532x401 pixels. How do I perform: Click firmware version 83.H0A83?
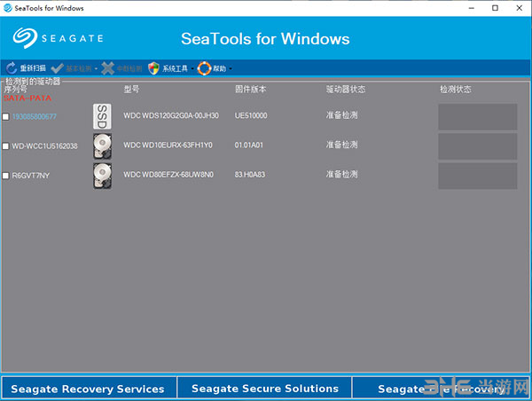tap(250, 175)
